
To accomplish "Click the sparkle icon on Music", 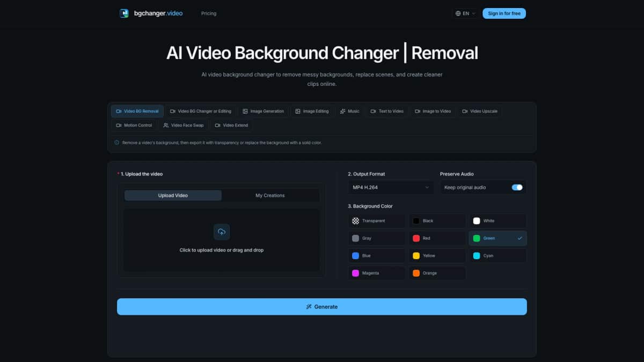I will (x=342, y=111).
